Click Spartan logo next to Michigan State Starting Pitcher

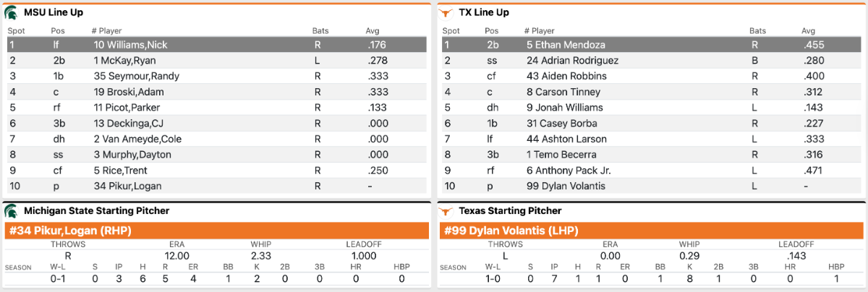[x=12, y=211]
